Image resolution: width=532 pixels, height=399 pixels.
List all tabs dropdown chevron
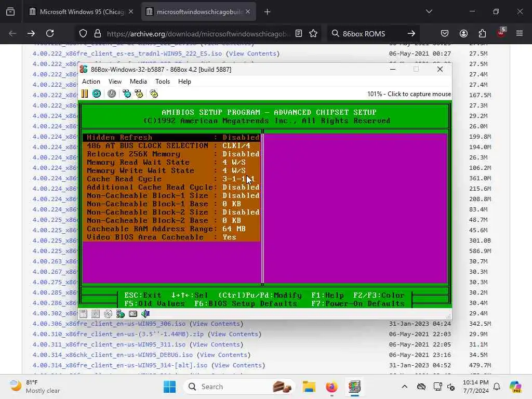click(x=429, y=11)
